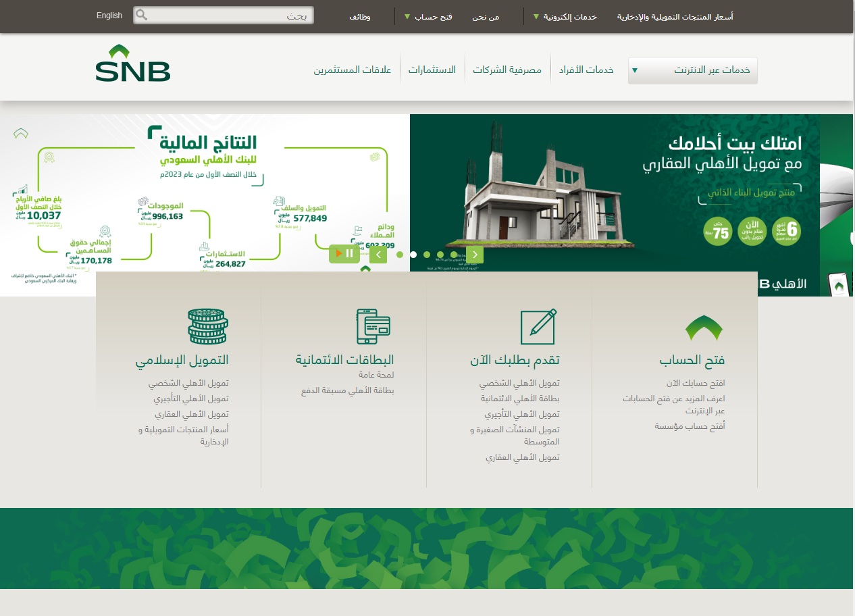
Task: Click تمويل الأهلي الشخصي under التمويل الإسلامي
Action: pyautogui.click(x=189, y=383)
